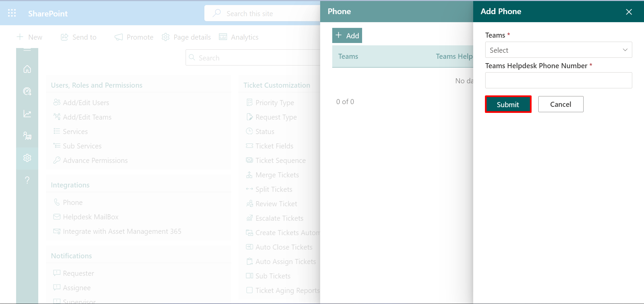The height and width of the screenshot is (304, 644).
Task: Click the Request Type icon
Action: 249,117
